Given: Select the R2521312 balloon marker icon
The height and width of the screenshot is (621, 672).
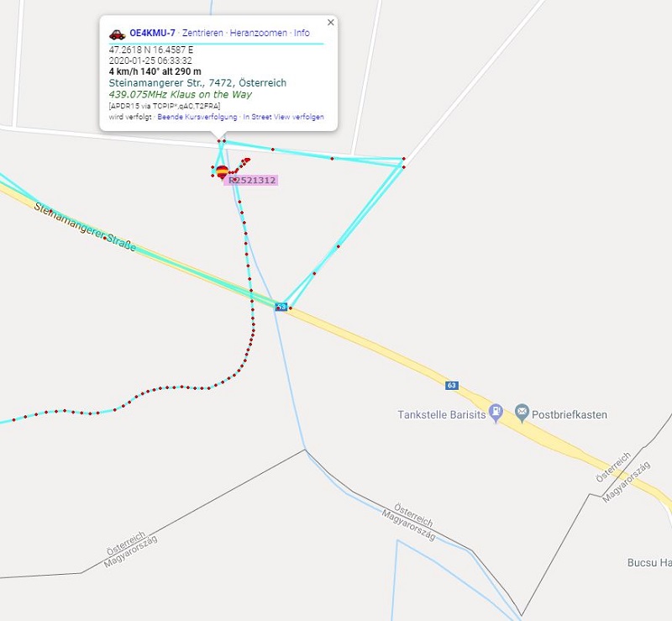Looking at the screenshot, I should 222,171.
